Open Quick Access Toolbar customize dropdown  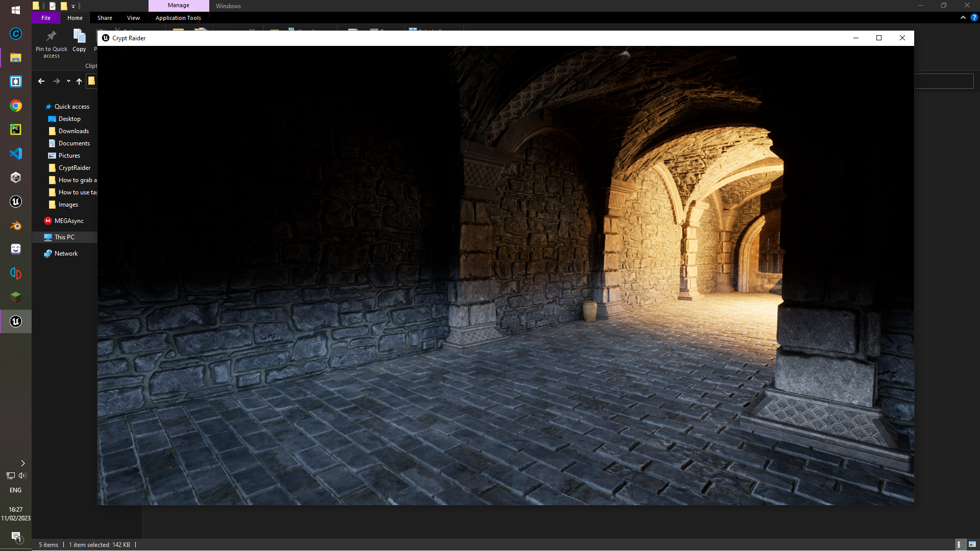[x=73, y=6]
